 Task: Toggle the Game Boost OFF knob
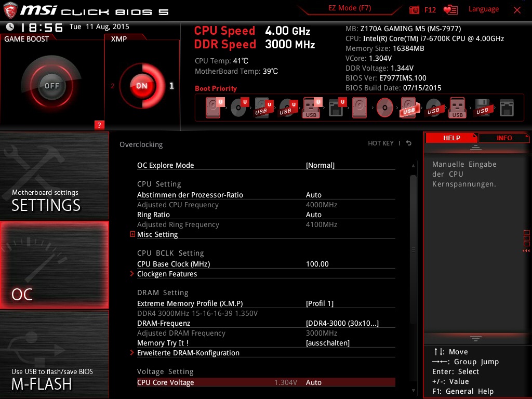(51, 86)
